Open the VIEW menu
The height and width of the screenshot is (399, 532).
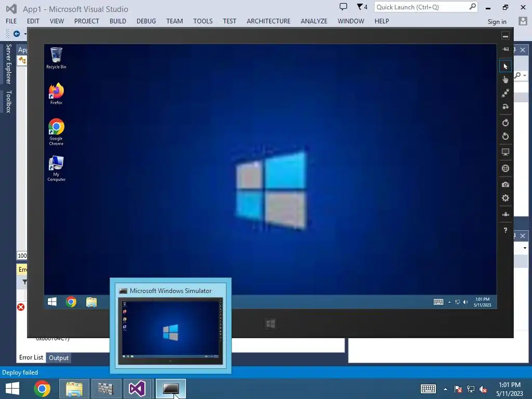pos(57,21)
